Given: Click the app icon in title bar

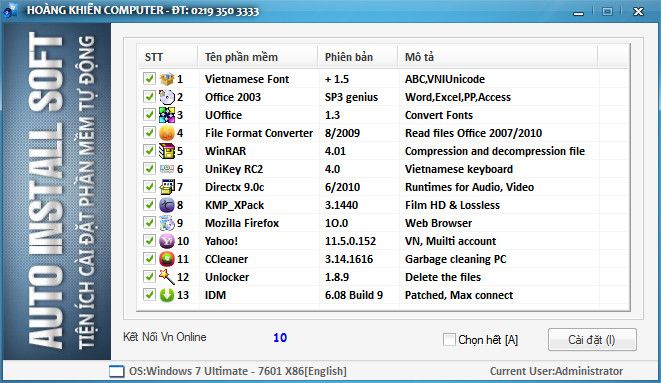Looking at the screenshot, I should click(10, 11).
